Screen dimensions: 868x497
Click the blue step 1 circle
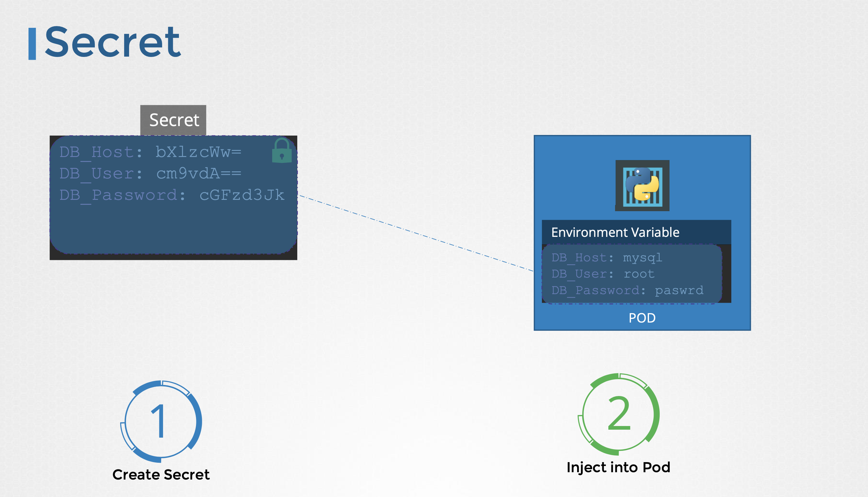tap(161, 422)
